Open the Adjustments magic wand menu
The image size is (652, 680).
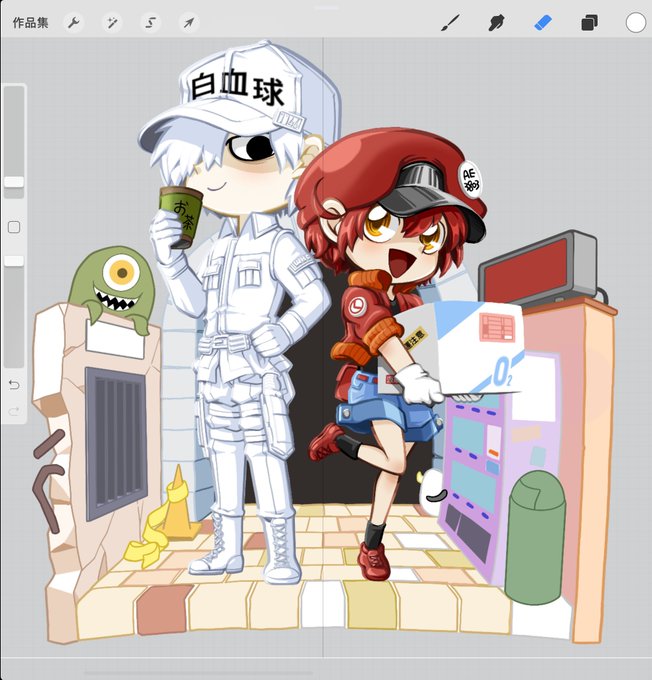112,23
